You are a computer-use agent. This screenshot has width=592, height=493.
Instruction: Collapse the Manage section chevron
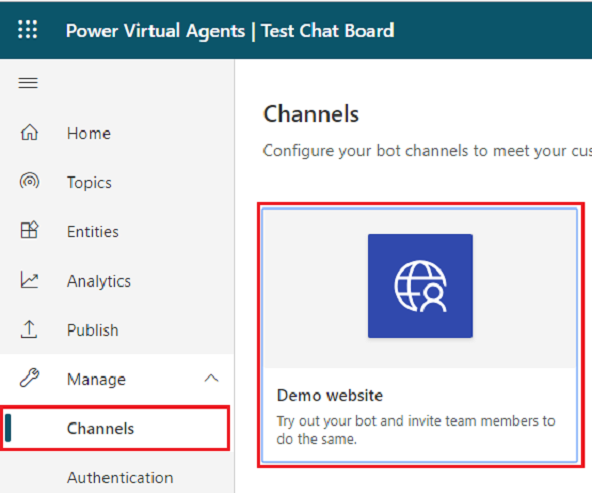[x=211, y=378]
